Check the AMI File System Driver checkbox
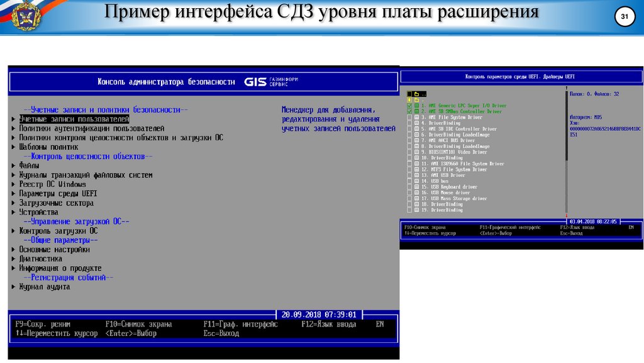This screenshot has height=363, width=644. tap(409, 116)
